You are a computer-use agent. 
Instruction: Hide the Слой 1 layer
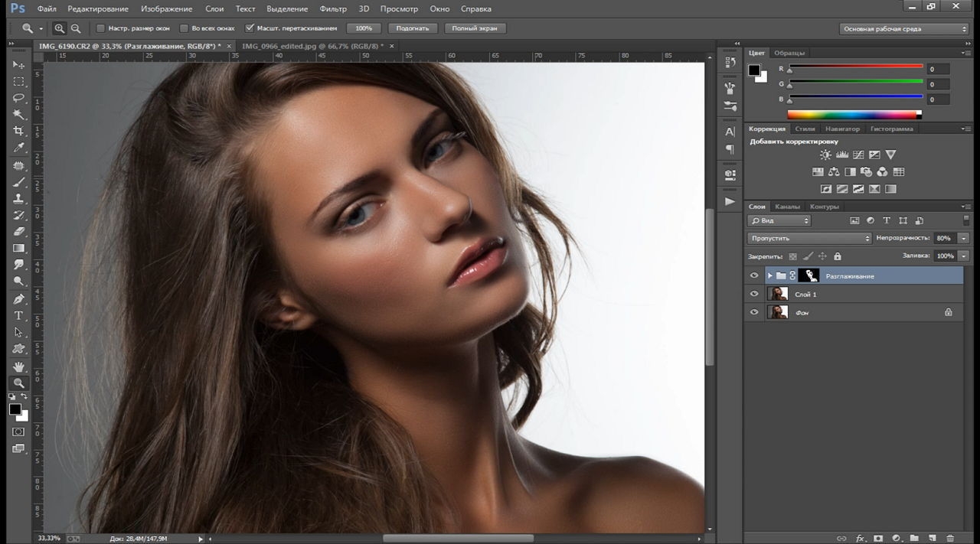click(x=754, y=294)
